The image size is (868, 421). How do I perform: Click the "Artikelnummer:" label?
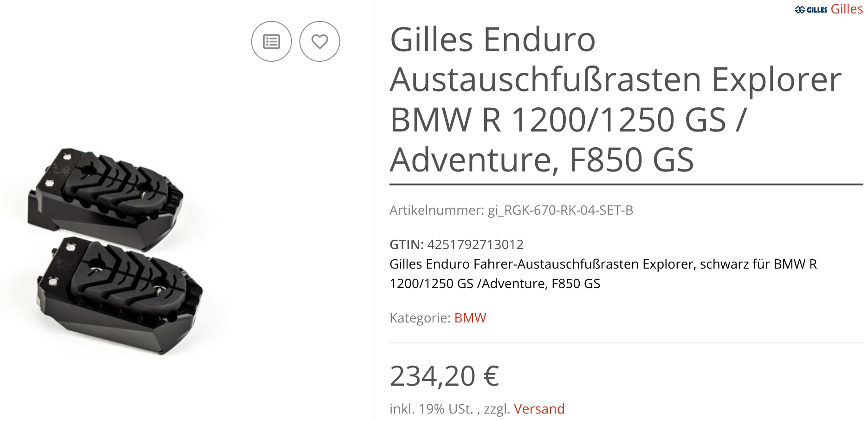(x=437, y=210)
